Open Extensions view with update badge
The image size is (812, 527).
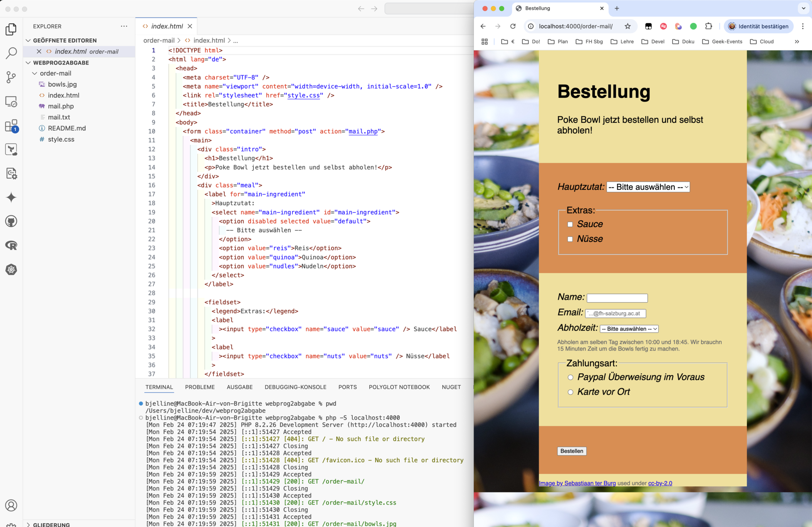point(11,125)
